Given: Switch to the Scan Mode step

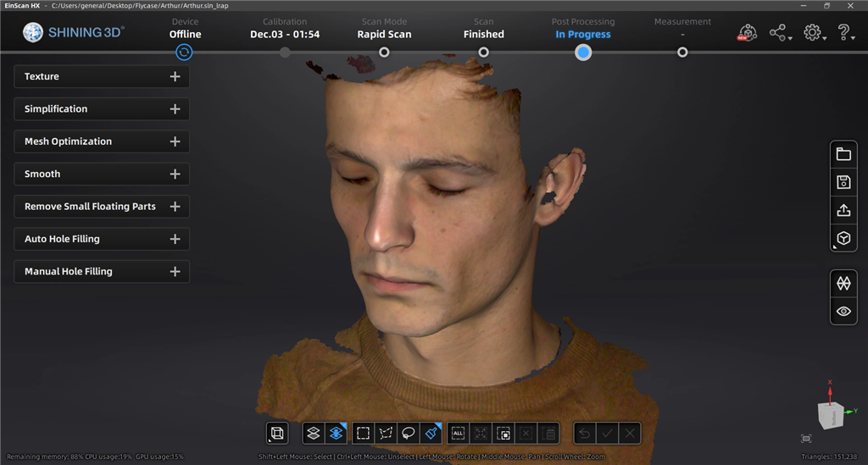Looking at the screenshot, I should click(x=384, y=52).
